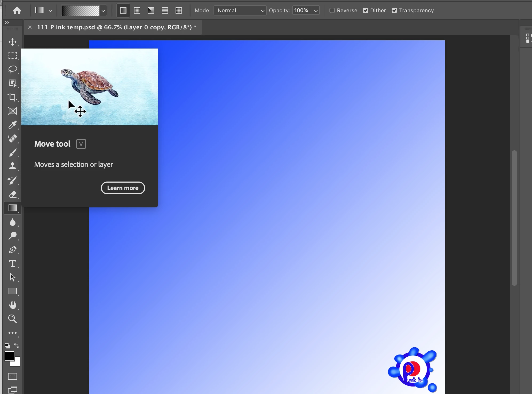Select the Crop tool
Image resolution: width=532 pixels, height=394 pixels.
click(x=13, y=97)
